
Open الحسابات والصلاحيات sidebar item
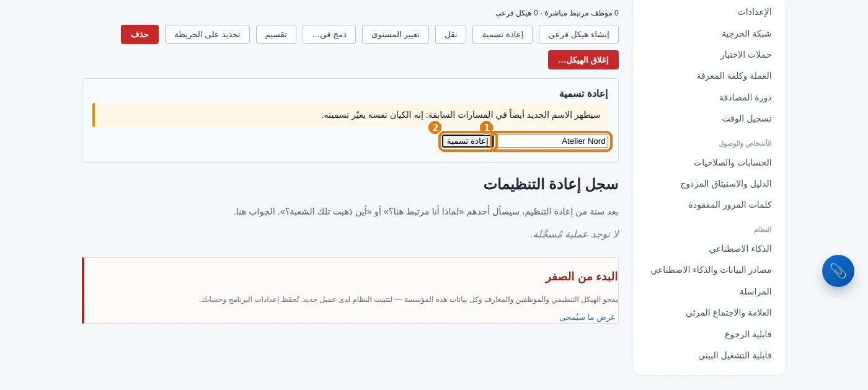(732, 162)
